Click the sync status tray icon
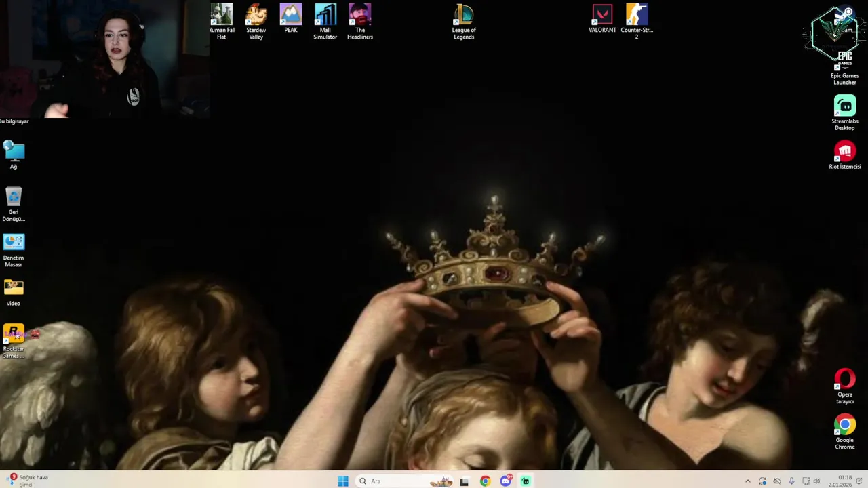Image resolution: width=868 pixels, height=488 pixels. (x=763, y=481)
